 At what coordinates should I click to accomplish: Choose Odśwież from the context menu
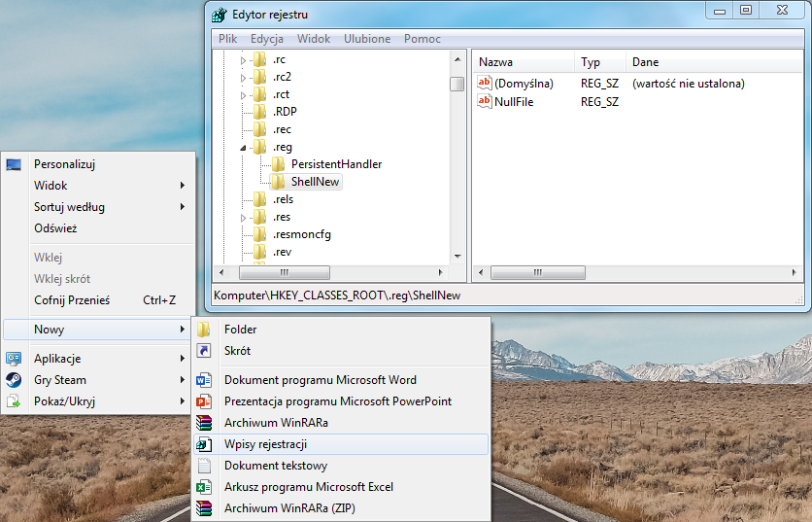[99, 228]
